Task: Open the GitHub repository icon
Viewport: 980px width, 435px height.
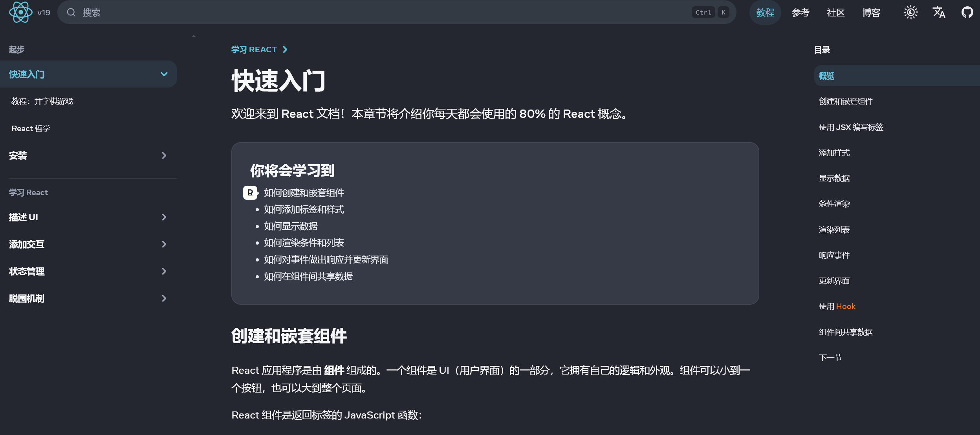Action: (x=967, y=12)
